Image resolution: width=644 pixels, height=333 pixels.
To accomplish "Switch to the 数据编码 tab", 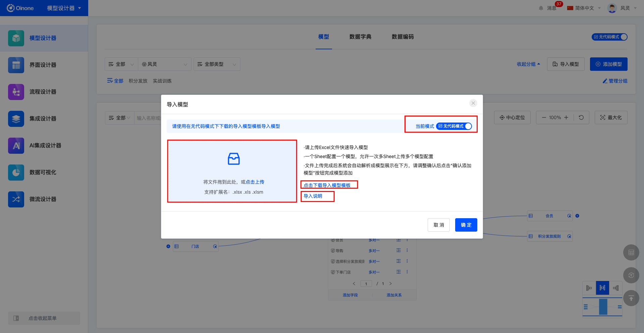I will pyautogui.click(x=402, y=37).
